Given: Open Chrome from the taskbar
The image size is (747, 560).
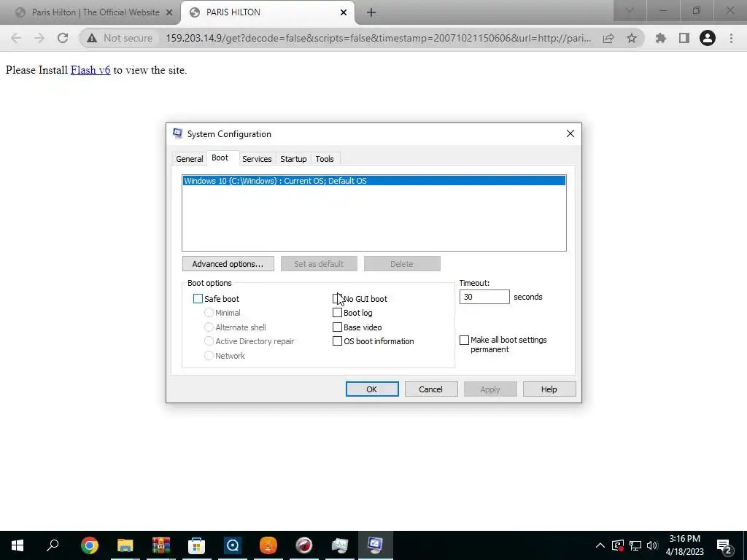Looking at the screenshot, I should click(90, 545).
